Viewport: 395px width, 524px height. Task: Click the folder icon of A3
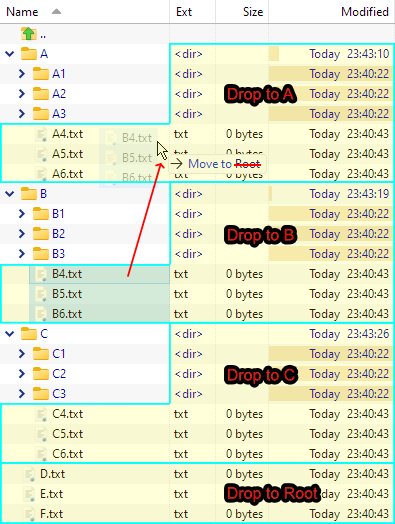[41, 114]
